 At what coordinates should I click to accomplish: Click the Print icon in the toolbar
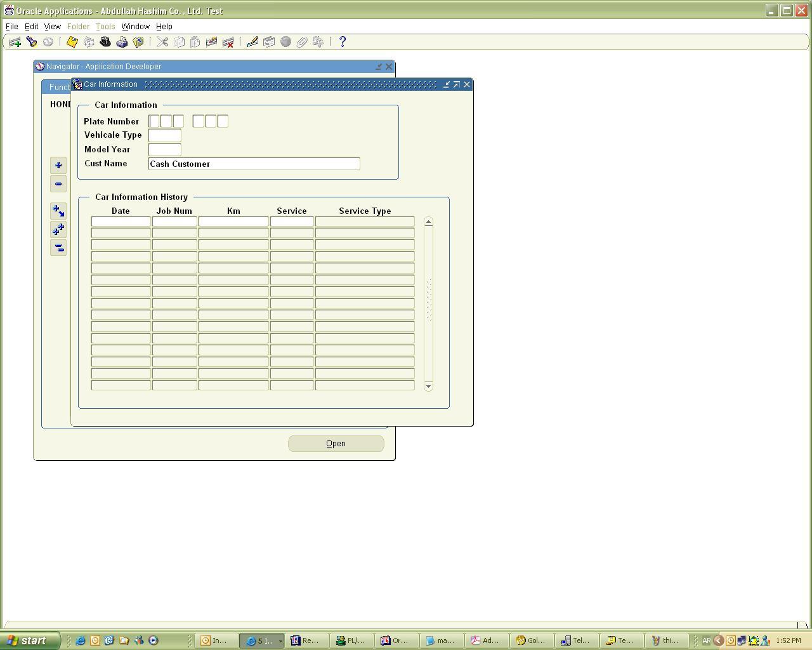point(122,42)
